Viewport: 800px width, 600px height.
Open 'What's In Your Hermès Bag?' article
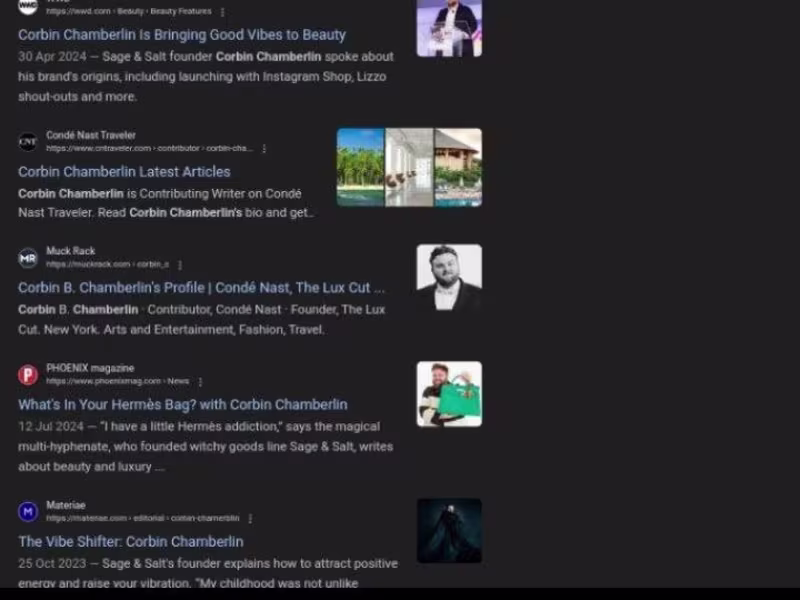point(183,404)
